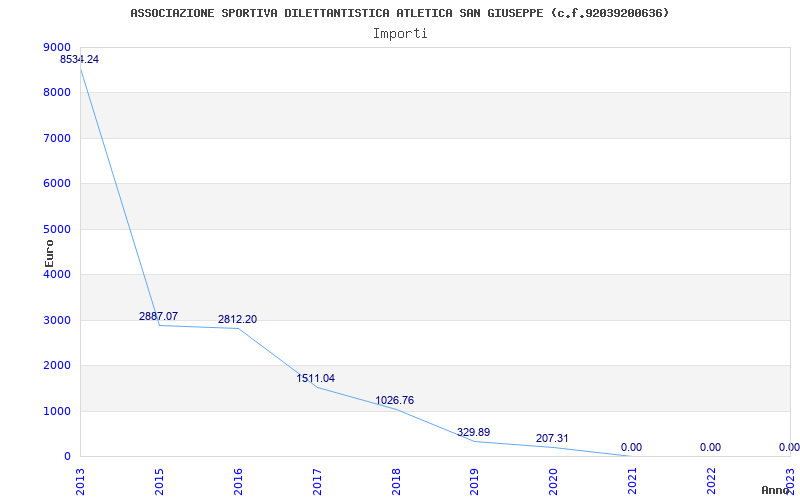Click the 7000 y-axis tick label
This screenshot has width=800, height=500.
pos(57,138)
